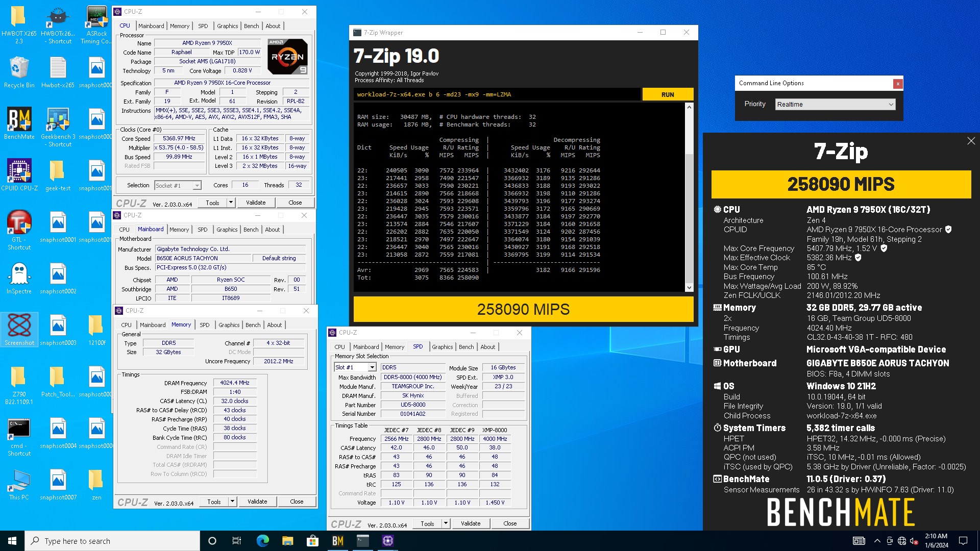Select the Screenshot desktop icon
The height and width of the screenshot is (551, 980).
tap(19, 330)
